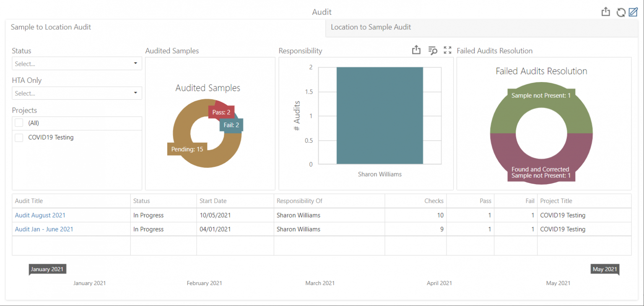The height and width of the screenshot is (306, 644).
Task: Open the Audit Jan - June 2021 link
Action: pos(44,229)
